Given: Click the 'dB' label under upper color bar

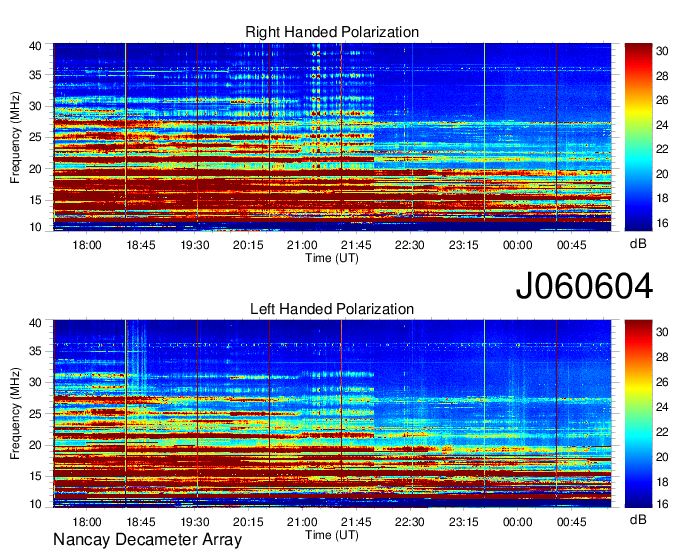Looking at the screenshot, I should pos(638,244).
